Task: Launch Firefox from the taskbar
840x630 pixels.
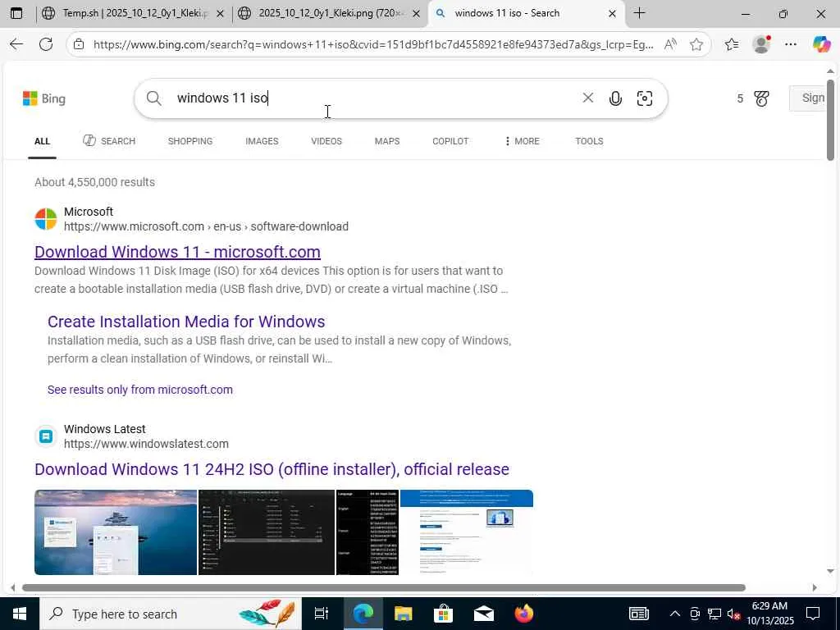Action: click(x=524, y=614)
